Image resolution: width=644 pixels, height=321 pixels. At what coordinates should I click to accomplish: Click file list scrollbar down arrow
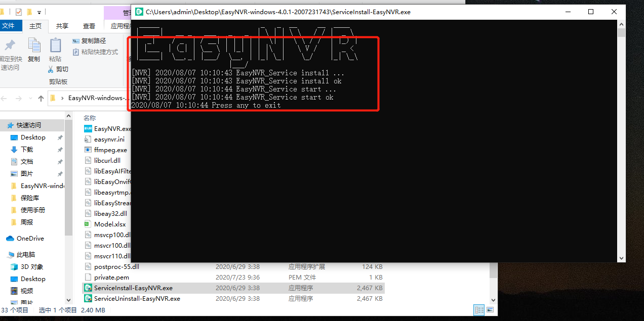click(494, 300)
